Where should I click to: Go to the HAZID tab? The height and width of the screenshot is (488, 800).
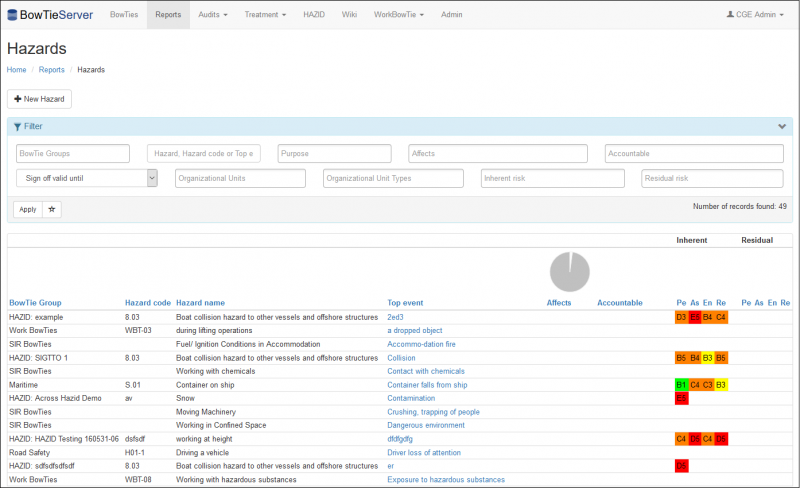314,15
